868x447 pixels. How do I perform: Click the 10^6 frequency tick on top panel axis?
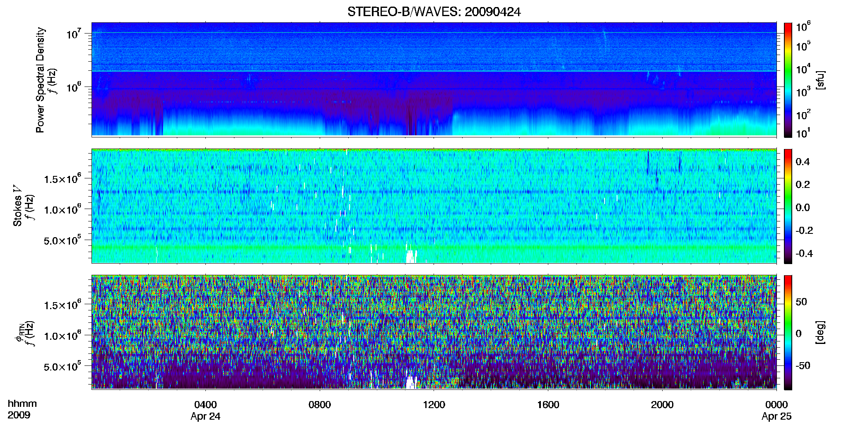tap(74, 87)
